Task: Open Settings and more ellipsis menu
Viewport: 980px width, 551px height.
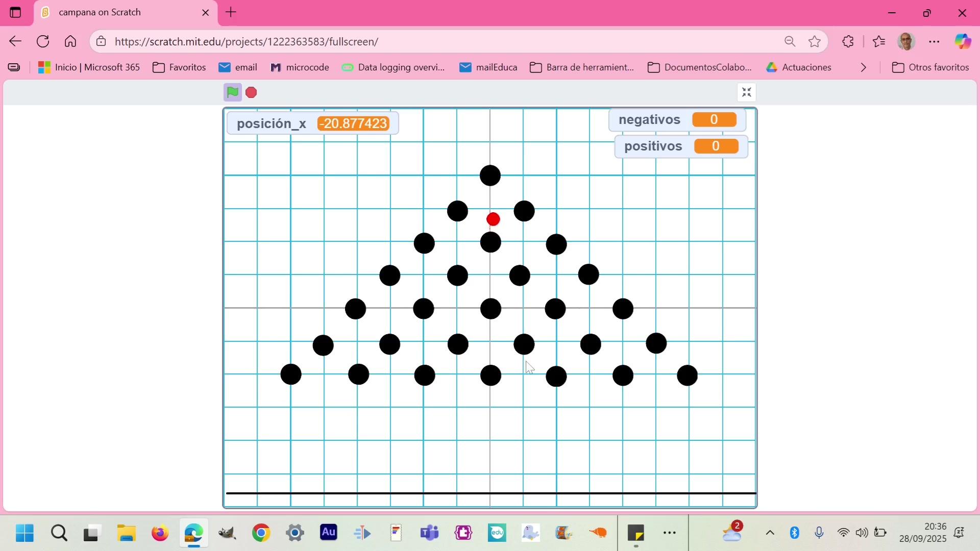Action: pyautogui.click(x=934, y=41)
